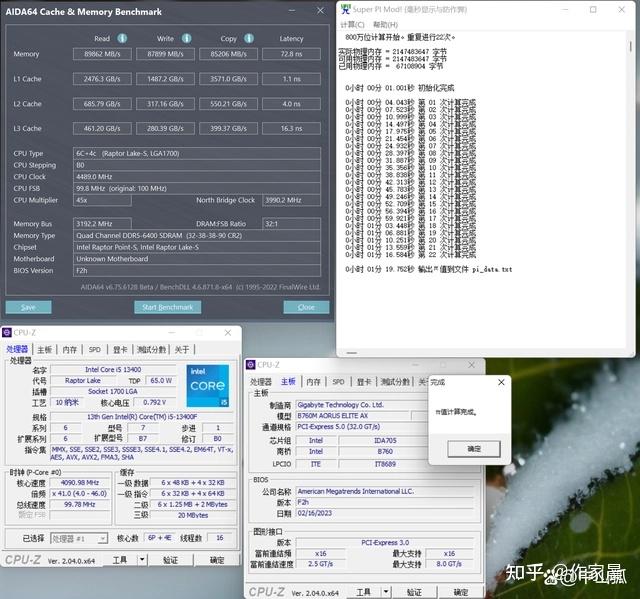640x599 pixels.
Task: Click the Super PI output line pi_data.txt
Action: 429,269
